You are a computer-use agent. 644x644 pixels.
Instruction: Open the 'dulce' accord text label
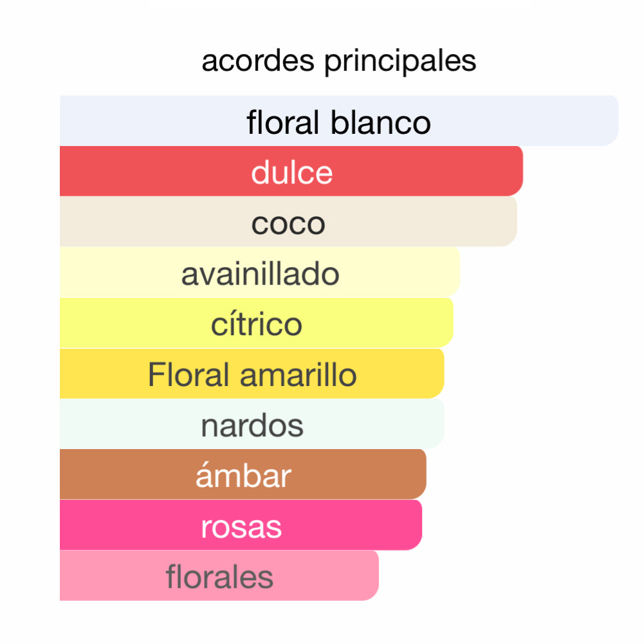pyautogui.click(x=291, y=172)
